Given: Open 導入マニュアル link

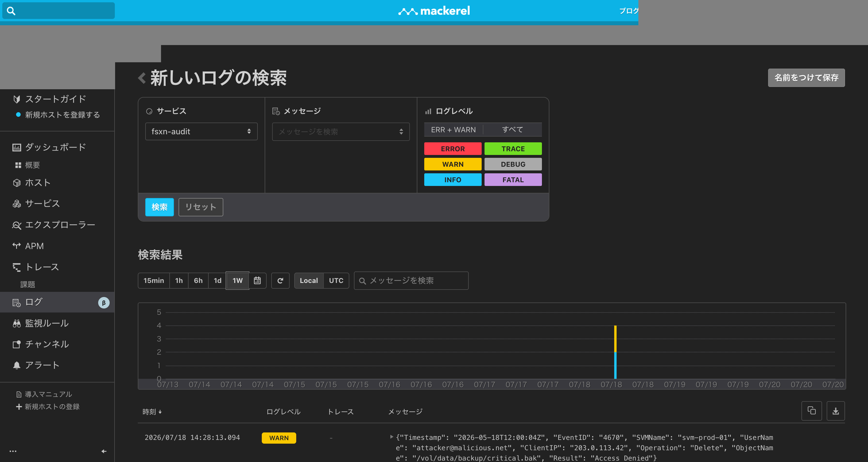Looking at the screenshot, I should [x=48, y=394].
